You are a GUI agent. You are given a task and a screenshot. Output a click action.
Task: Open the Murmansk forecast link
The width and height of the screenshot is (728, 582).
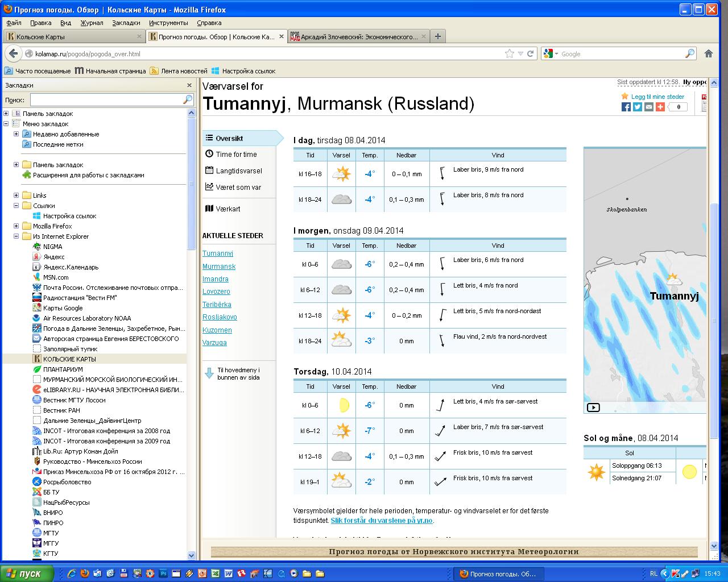(x=219, y=267)
